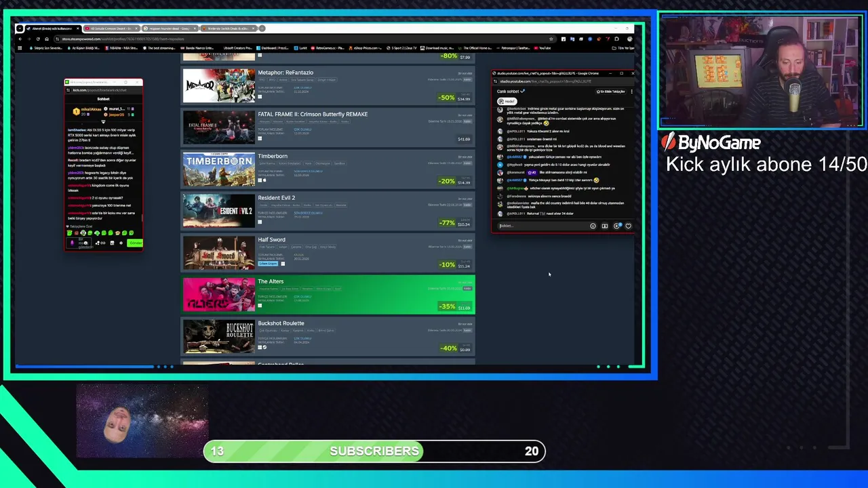This screenshot has height=488, width=868.
Task: Click the En Etkin Takipçiler button
Action: 610,91
